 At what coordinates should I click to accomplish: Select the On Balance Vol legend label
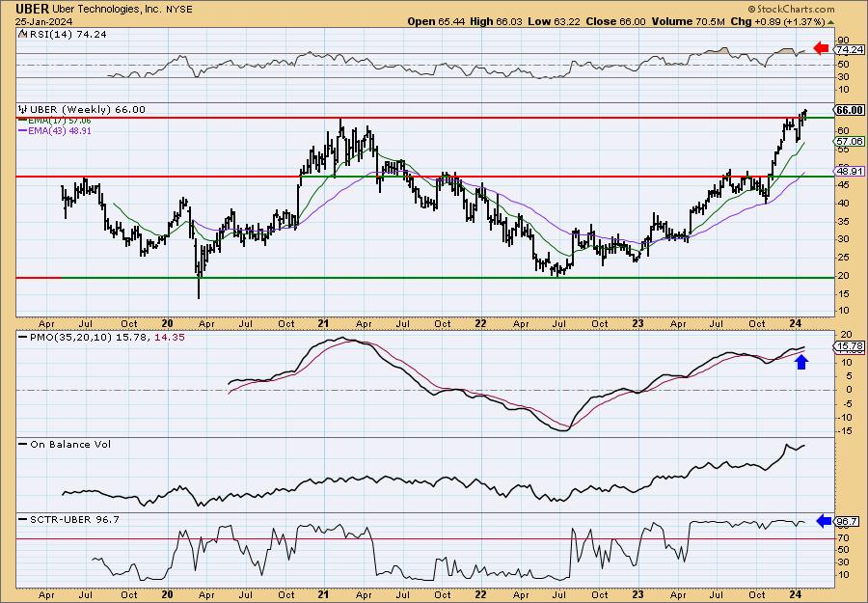(70, 445)
